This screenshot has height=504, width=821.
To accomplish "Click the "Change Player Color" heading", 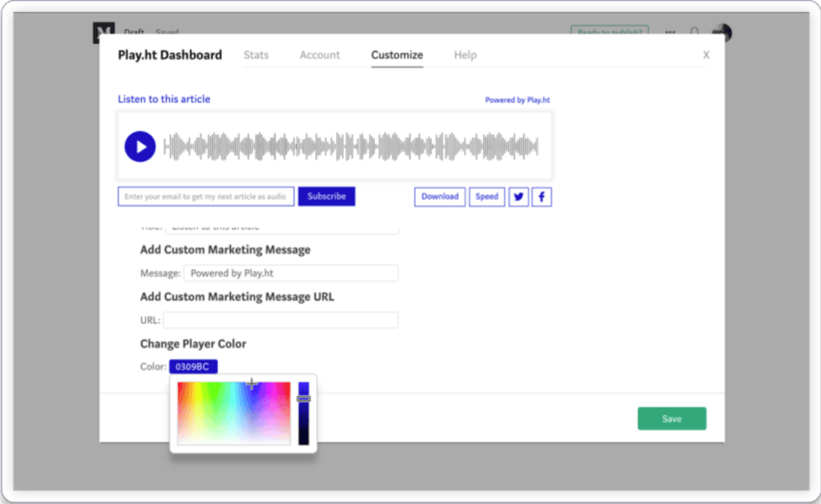I will coord(193,344).
